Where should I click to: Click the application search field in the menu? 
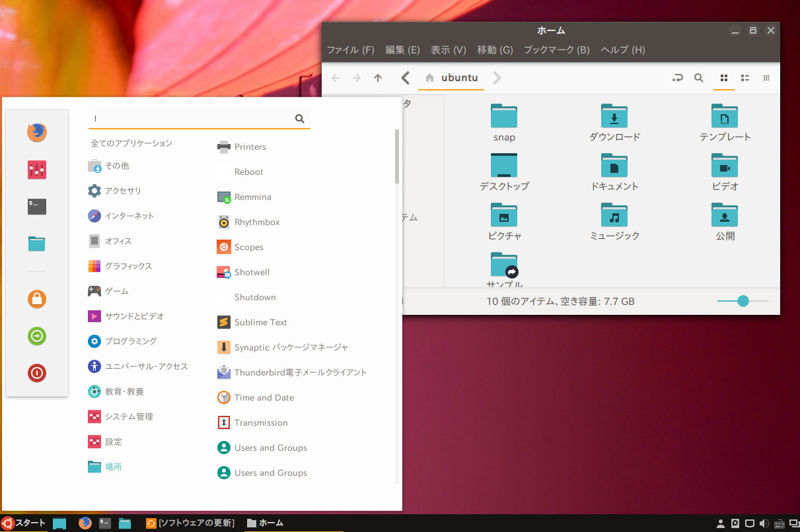point(192,118)
